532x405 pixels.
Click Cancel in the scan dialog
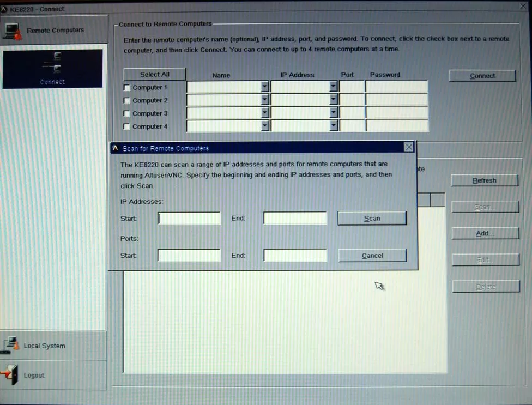pyautogui.click(x=372, y=256)
